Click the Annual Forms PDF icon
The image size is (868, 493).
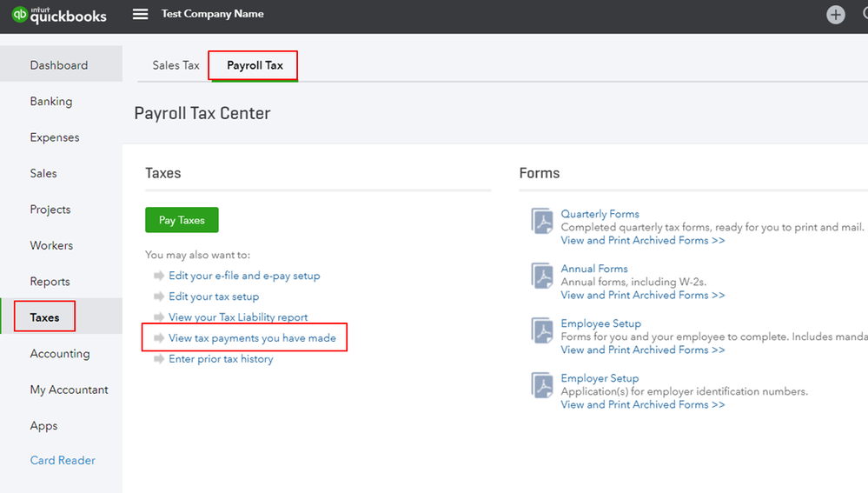(x=542, y=276)
